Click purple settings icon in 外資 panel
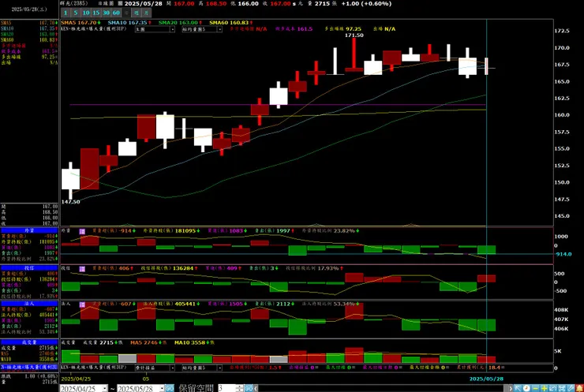Viewport: 584px width, 392px height. [82, 232]
